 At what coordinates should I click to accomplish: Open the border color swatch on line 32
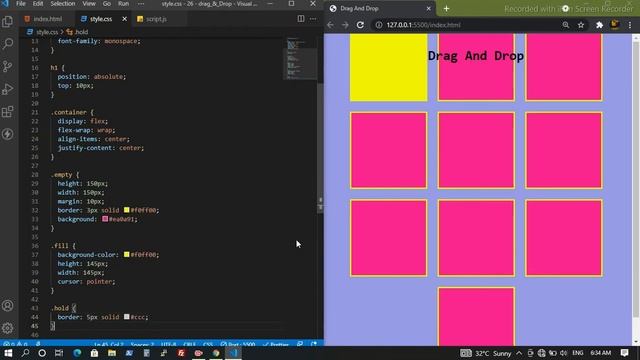click(x=127, y=210)
